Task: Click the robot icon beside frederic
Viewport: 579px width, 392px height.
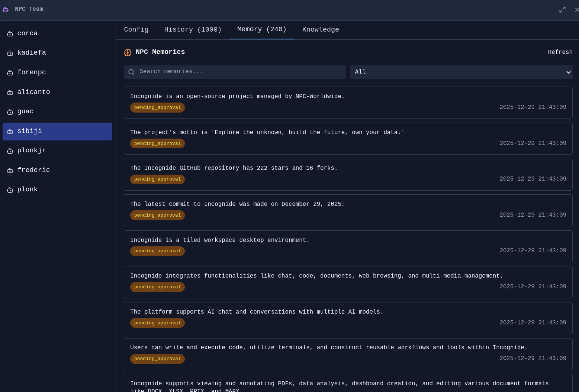Action: [x=10, y=171]
